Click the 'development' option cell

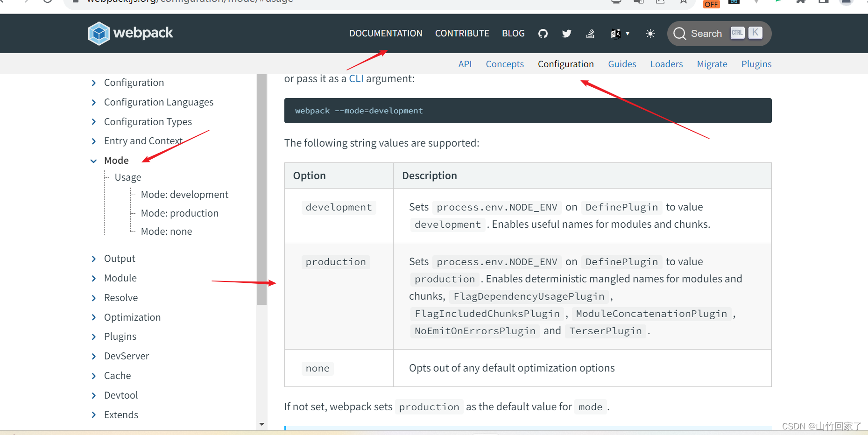[339, 216]
